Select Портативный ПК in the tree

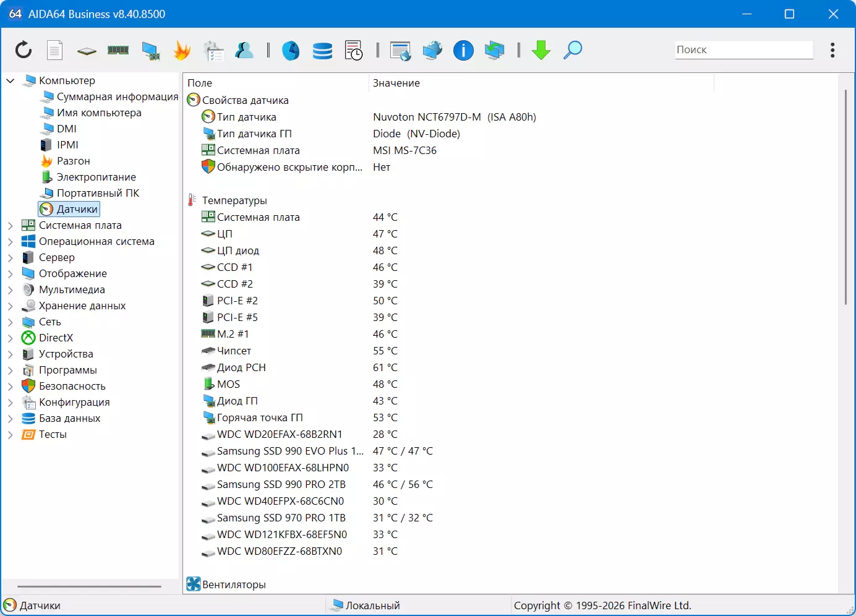coord(90,193)
